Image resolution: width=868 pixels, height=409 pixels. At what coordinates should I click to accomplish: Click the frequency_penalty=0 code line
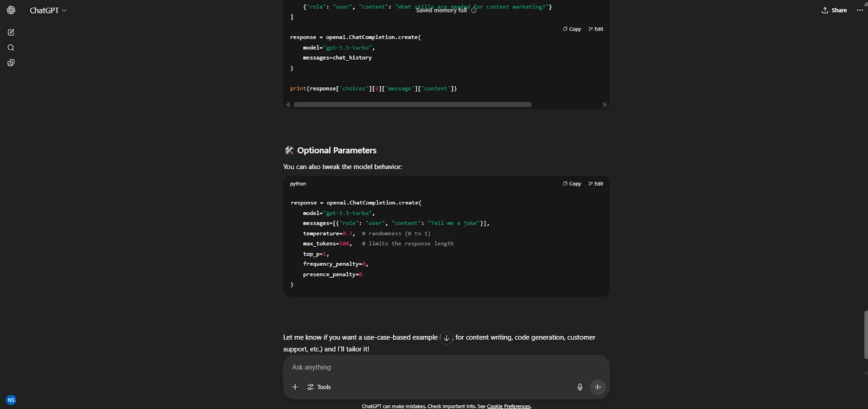click(x=336, y=264)
